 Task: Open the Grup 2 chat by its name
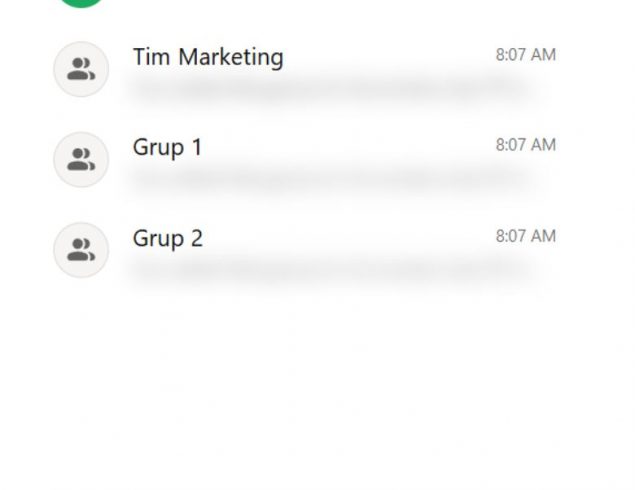point(168,238)
